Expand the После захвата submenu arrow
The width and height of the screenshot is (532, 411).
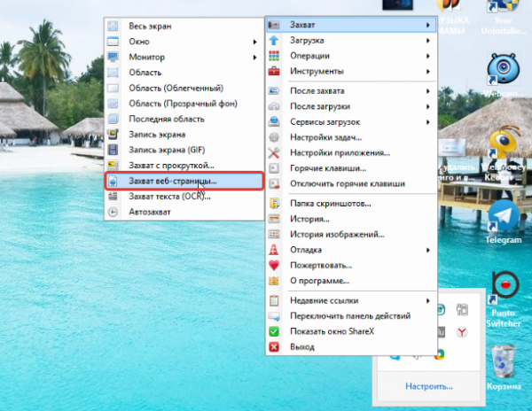[x=428, y=91]
